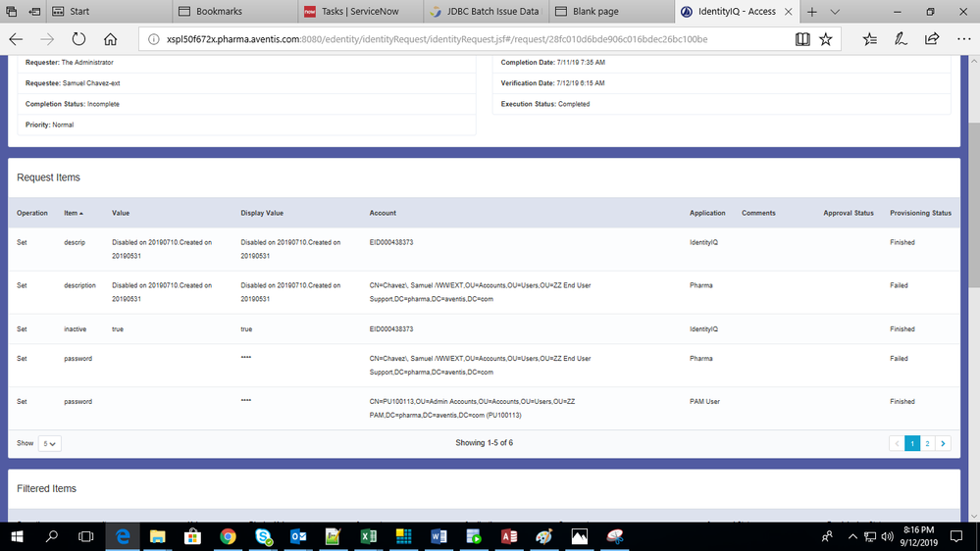
Task: Open the Favorites hub icon
Action: click(x=870, y=39)
